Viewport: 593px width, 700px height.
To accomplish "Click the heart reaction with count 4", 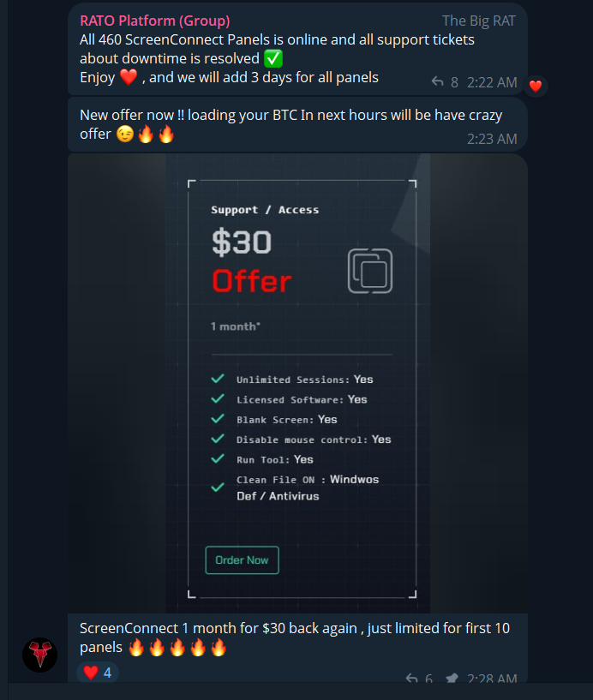I will click(98, 673).
